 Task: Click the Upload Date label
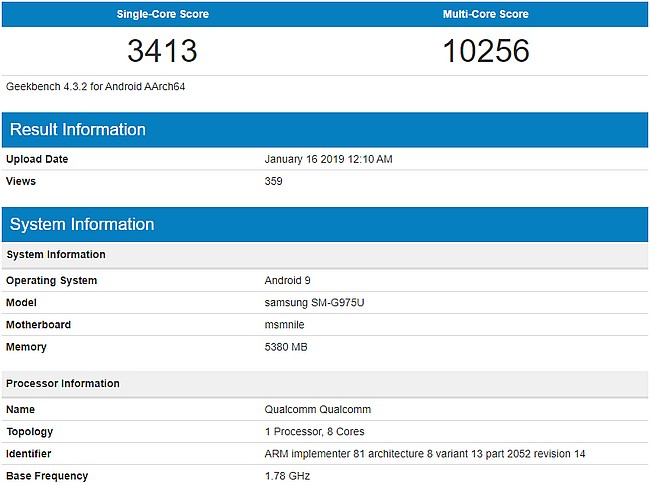point(37,160)
